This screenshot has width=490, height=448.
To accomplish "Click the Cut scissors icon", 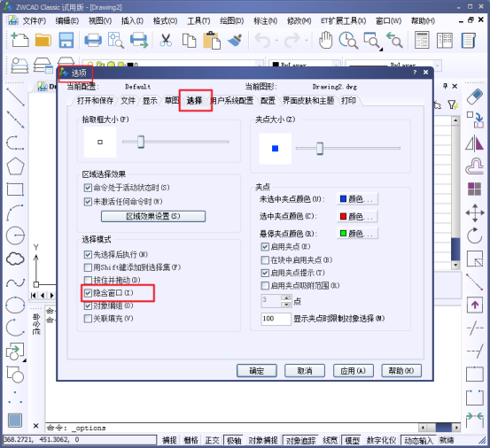I will (166, 40).
